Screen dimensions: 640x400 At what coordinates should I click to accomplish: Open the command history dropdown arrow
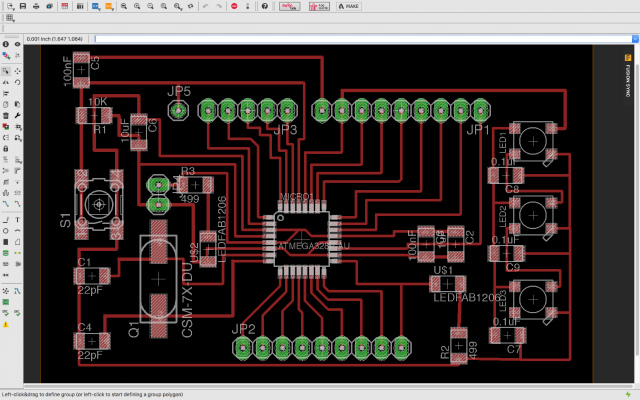point(636,39)
